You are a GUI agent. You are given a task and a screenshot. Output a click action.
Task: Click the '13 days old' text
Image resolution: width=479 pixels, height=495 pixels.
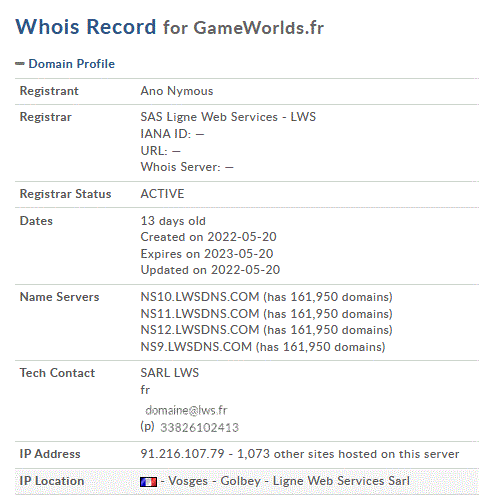click(173, 221)
